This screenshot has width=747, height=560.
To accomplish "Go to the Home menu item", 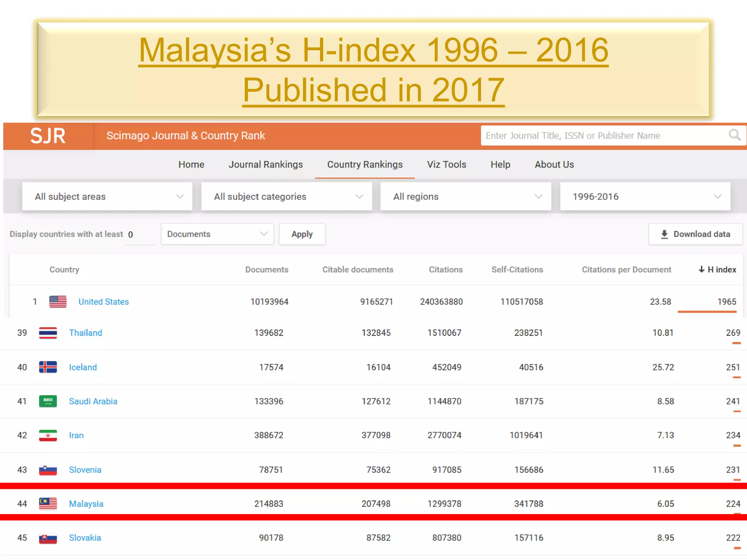I will [x=191, y=164].
